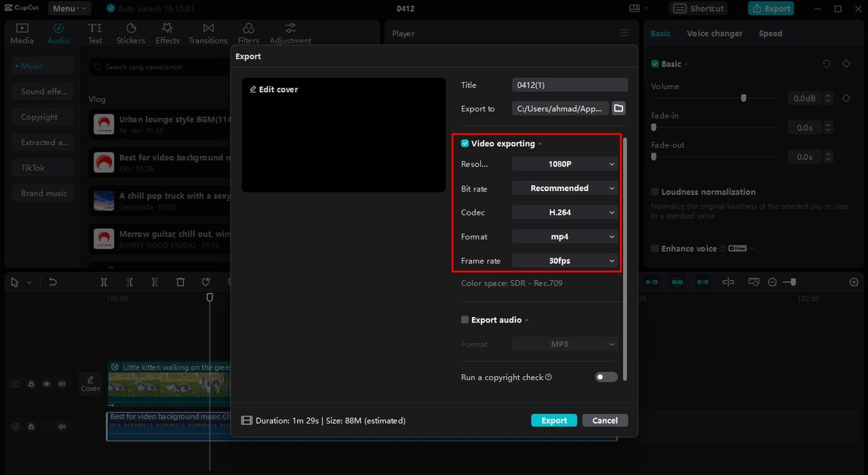
Task: Hide the video track with eye icon
Action: (47, 384)
